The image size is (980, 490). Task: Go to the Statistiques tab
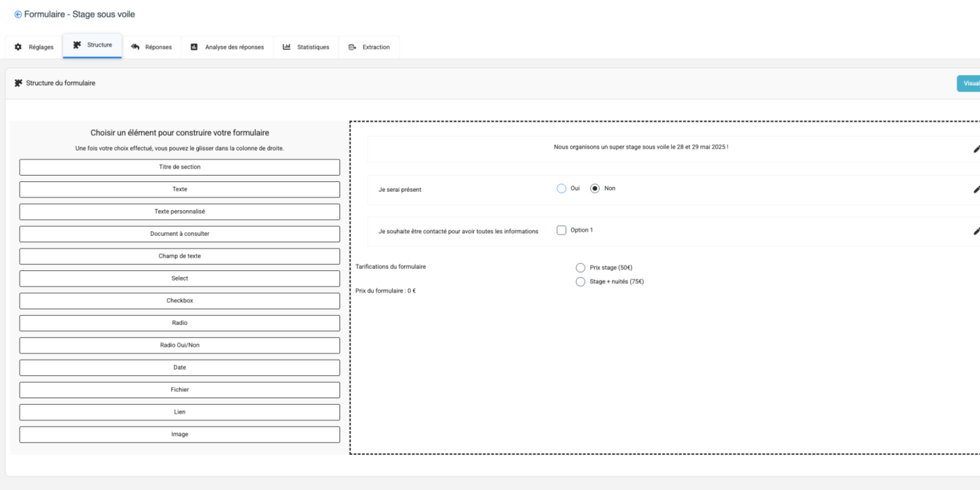[306, 48]
